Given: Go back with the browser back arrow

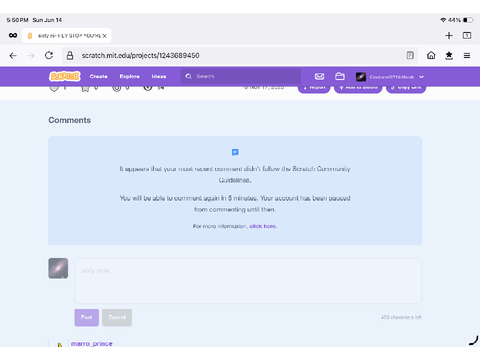Looking at the screenshot, I should coord(13,55).
